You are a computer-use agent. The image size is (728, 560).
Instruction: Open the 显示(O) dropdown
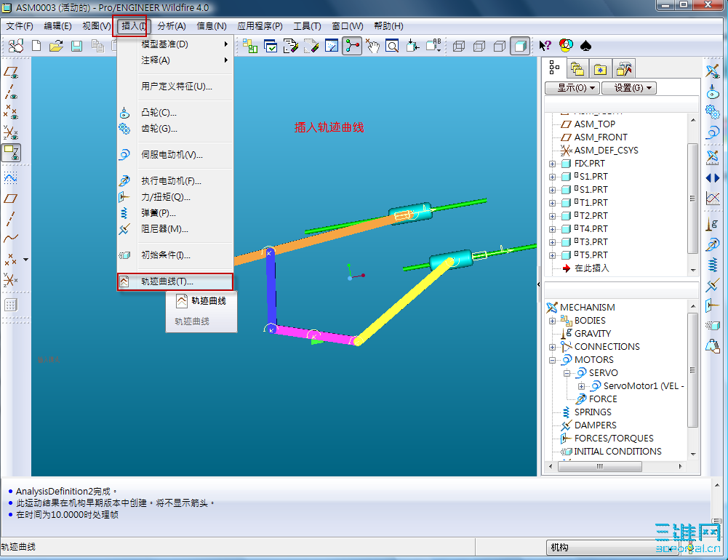(x=572, y=88)
